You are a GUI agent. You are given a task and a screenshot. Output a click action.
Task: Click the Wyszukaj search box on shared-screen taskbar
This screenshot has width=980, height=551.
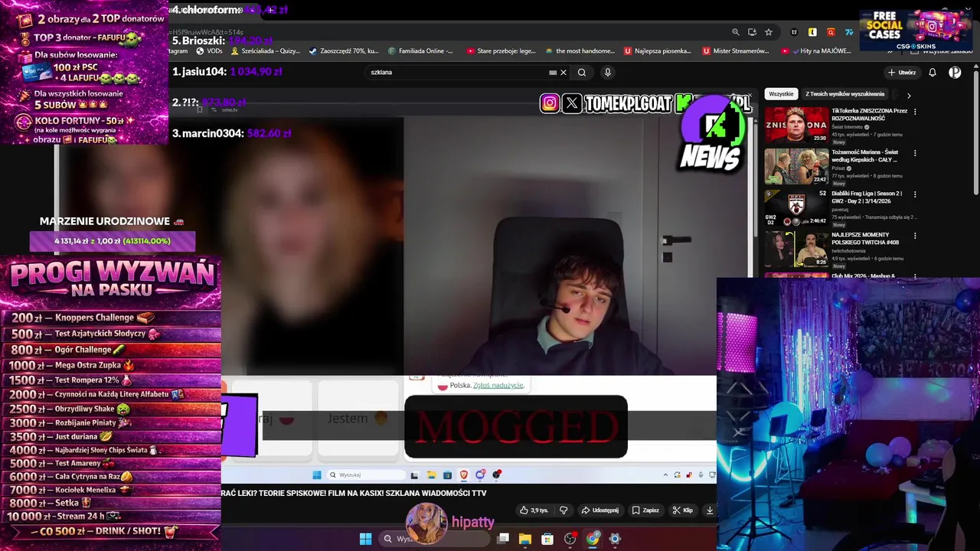(365, 475)
